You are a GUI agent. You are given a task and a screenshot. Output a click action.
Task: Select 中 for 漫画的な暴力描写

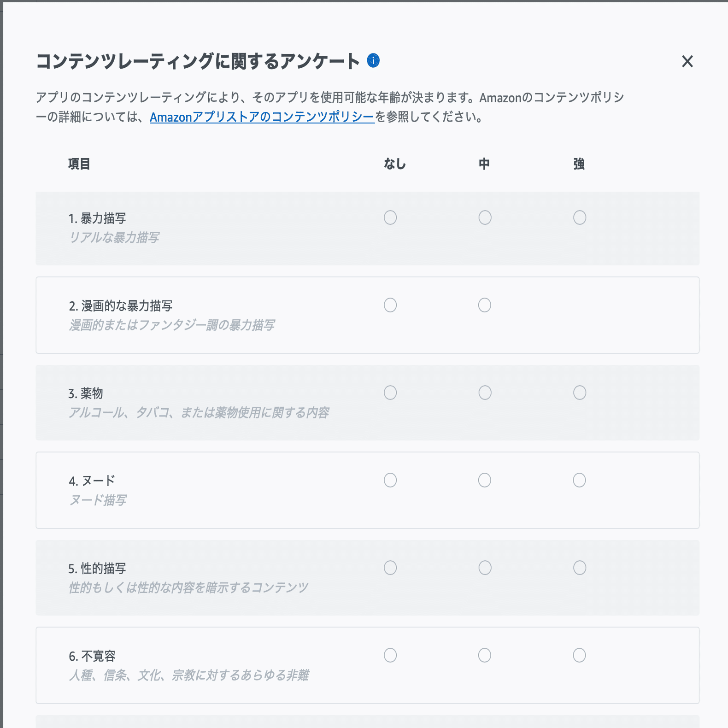tap(485, 305)
